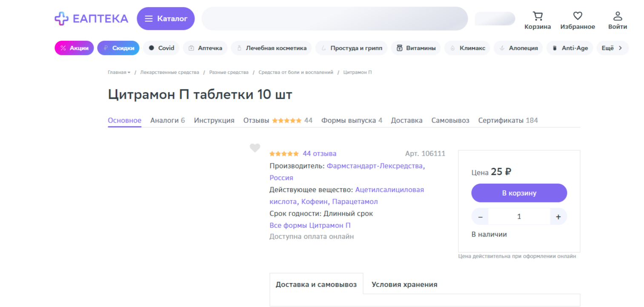Screen dimensions: 644x307
Task: Click the article number Арт. 106111
Action: (425, 153)
